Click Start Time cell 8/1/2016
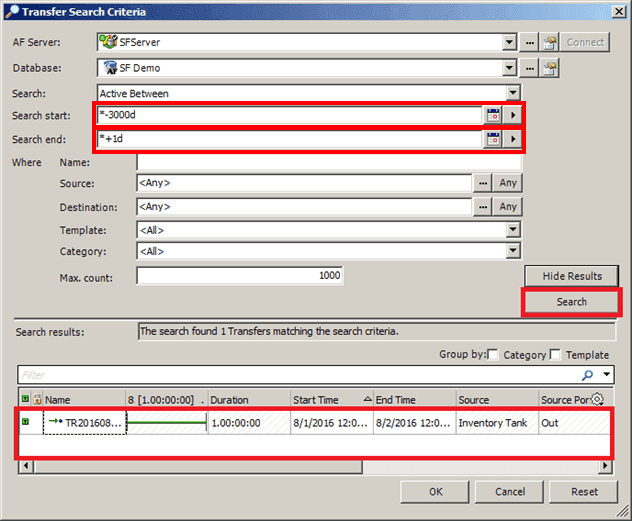This screenshot has height=521, width=632. pyautogui.click(x=331, y=423)
